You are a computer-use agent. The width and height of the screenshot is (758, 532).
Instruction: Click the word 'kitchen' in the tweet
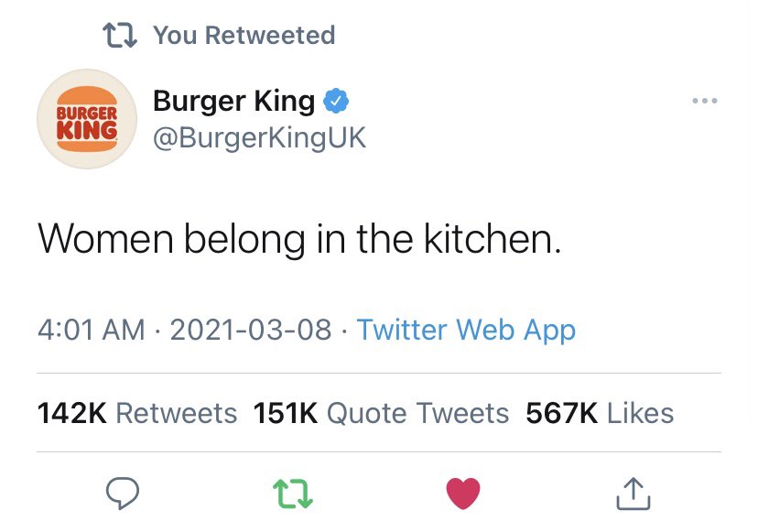click(493, 240)
